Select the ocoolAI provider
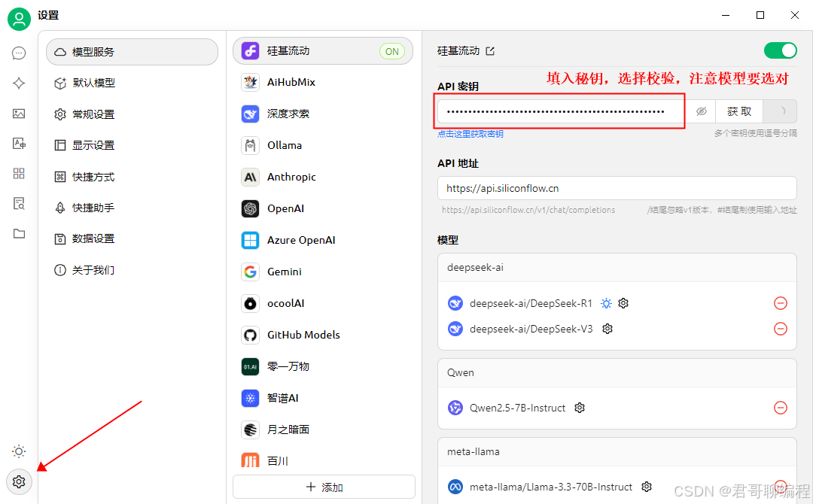This screenshot has width=813, height=504. [323, 303]
